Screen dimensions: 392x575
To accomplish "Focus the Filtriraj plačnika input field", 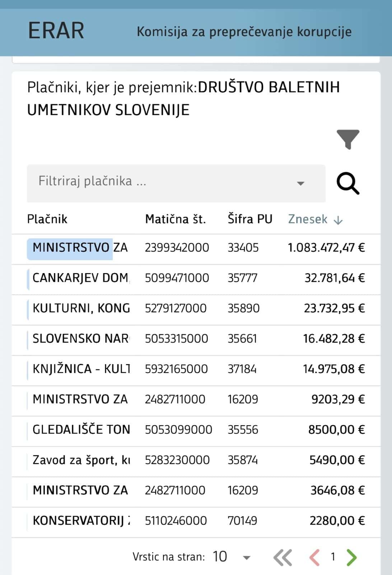I will [176, 183].
